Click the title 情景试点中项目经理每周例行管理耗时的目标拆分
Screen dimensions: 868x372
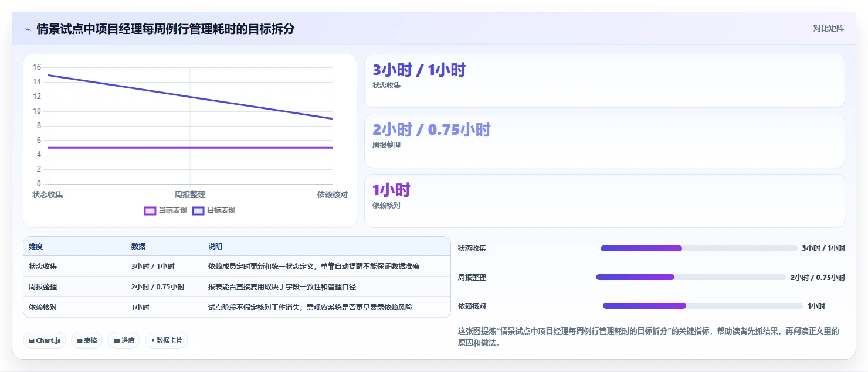point(165,29)
